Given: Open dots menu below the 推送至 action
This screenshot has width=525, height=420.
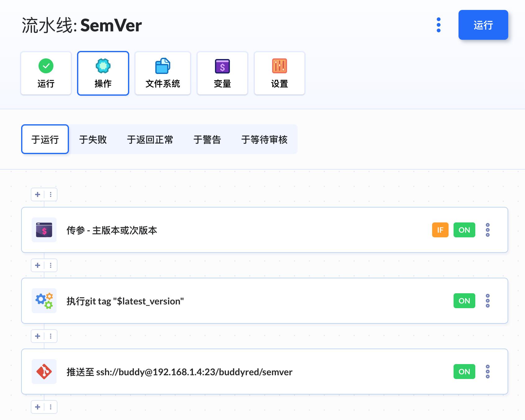Looking at the screenshot, I should coord(51,407).
